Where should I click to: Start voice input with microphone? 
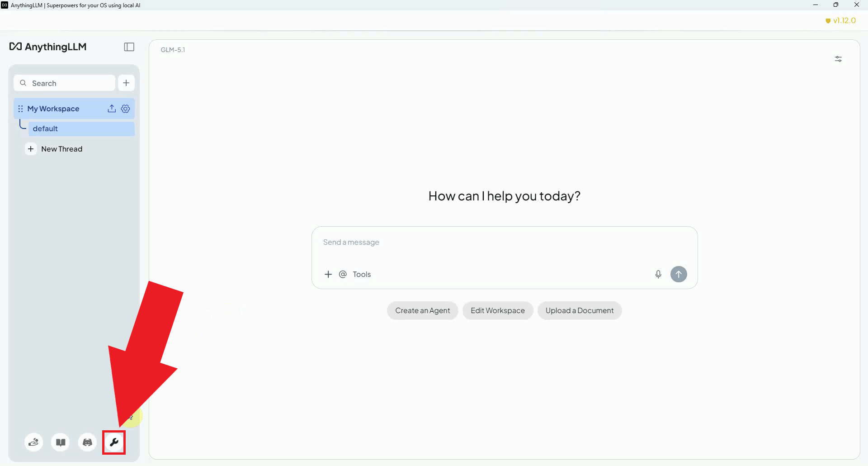(658, 274)
